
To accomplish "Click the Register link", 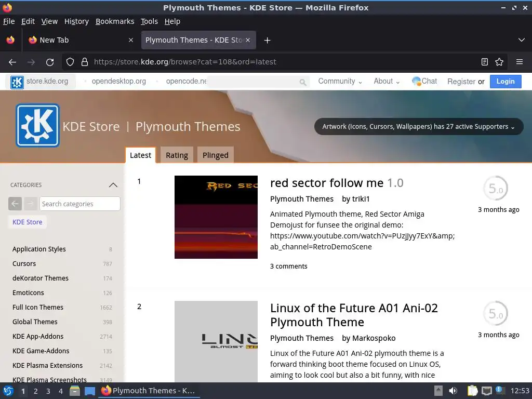I will point(461,82).
